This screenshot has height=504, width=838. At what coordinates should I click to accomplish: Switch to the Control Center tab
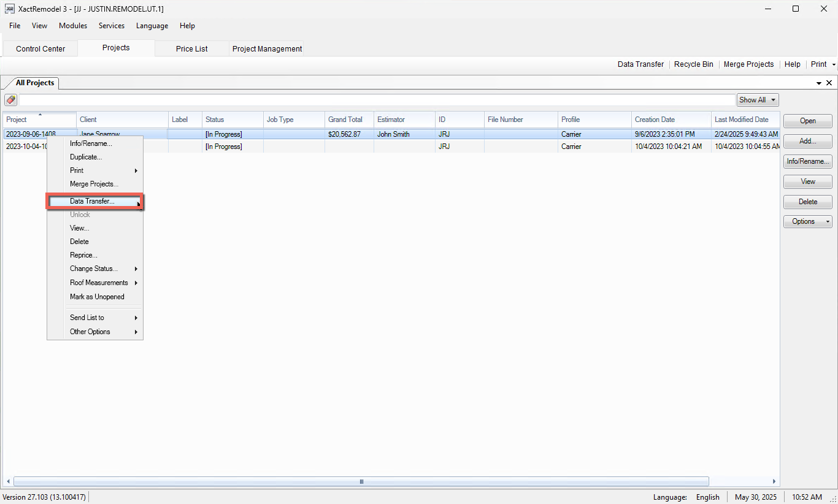pyautogui.click(x=40, y=48)
